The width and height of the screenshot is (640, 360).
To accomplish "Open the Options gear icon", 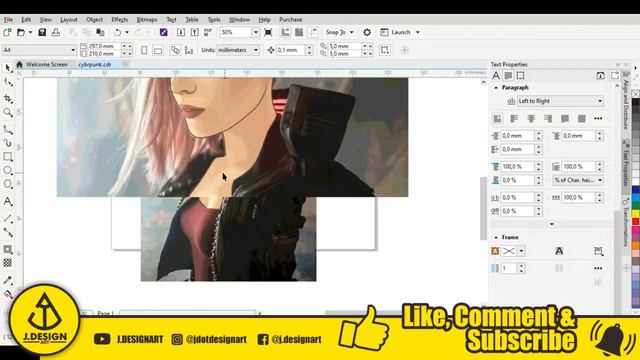I will pos(367,32).
